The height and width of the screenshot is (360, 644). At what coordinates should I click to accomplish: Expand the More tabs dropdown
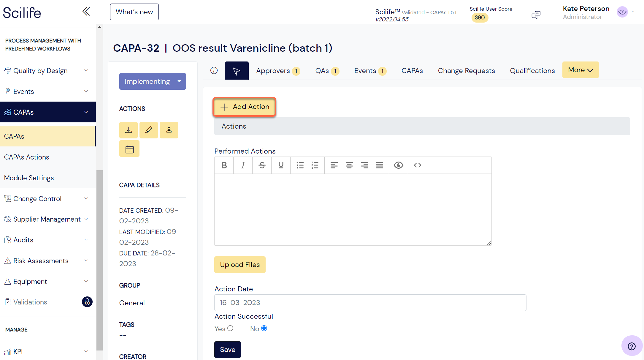tap(580, 70)
